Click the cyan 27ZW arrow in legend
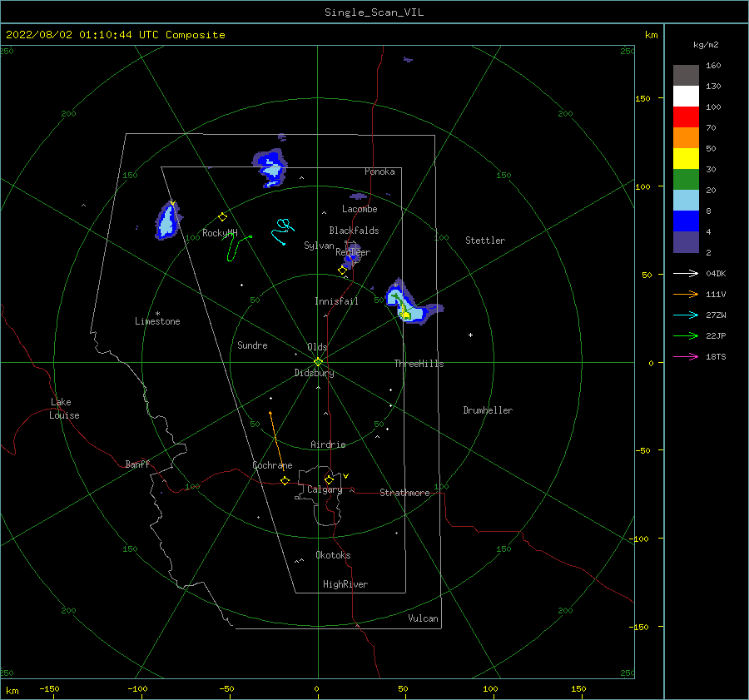This screenshot has height=700, width=749. pos(686,315)
